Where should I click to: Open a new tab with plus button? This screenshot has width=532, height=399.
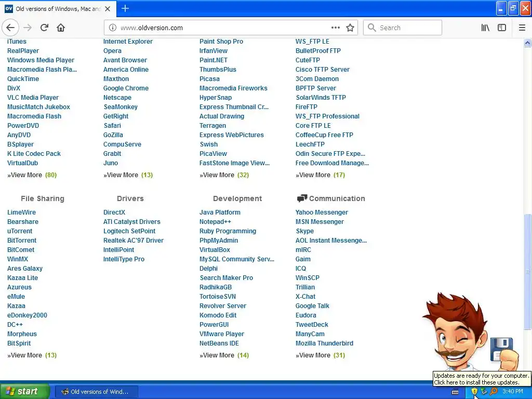click(x=125, y=8)
